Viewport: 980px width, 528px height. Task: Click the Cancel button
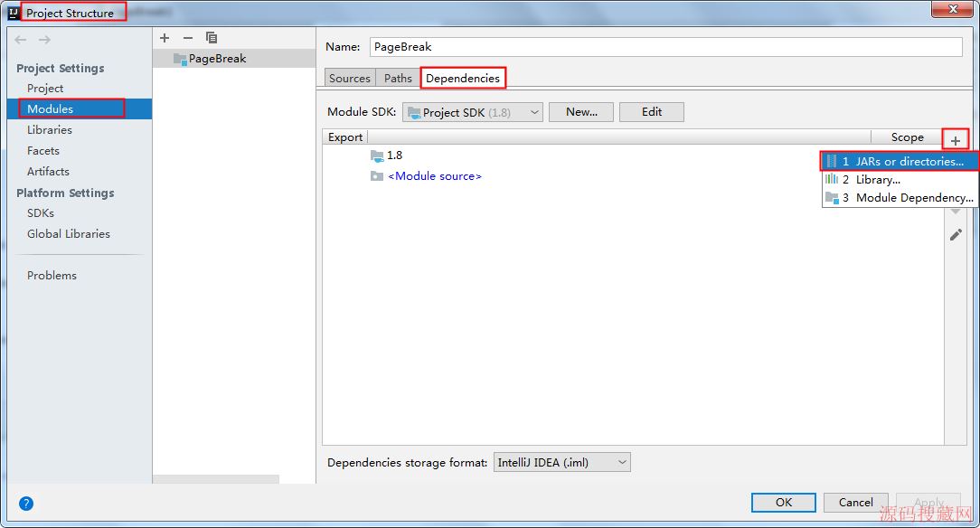point(855,503)
